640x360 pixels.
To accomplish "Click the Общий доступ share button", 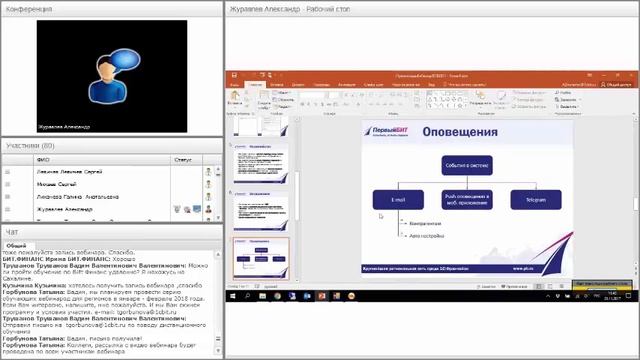I will point(616,85).
